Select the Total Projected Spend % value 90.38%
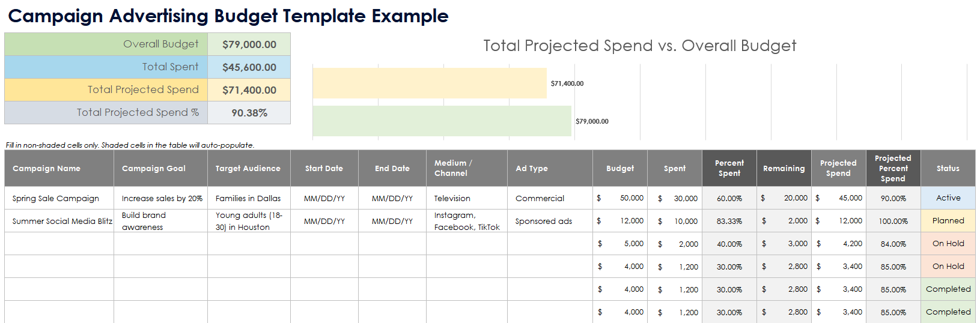980x323 pixels. (x=249, y=113)
